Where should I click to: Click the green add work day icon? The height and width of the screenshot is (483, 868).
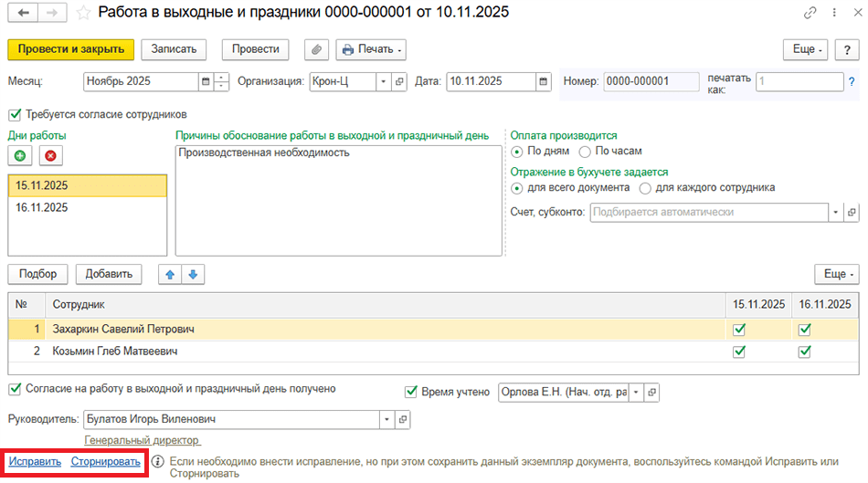tap(20, 155)
